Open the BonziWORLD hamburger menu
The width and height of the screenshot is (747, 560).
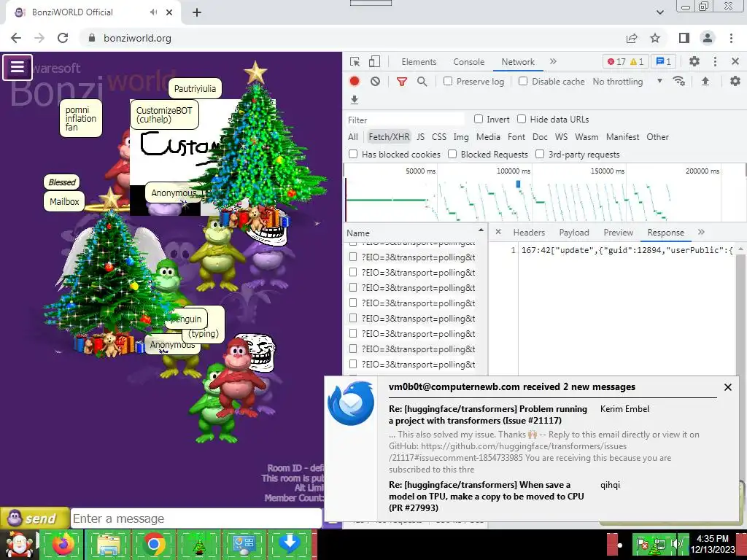[18, 67]
